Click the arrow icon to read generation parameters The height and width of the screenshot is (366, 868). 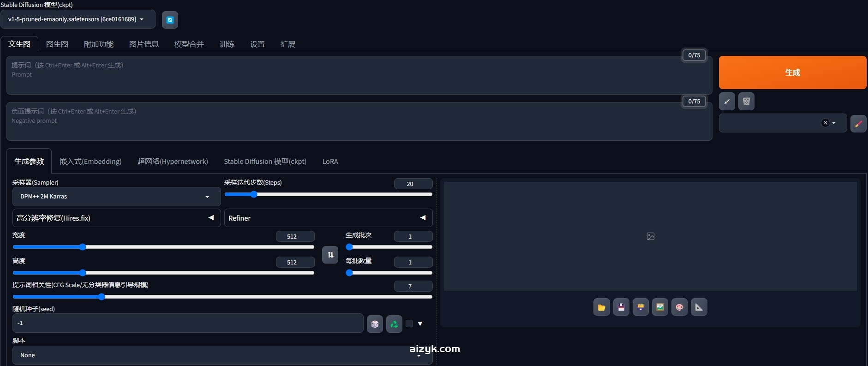tap(727, 102)
